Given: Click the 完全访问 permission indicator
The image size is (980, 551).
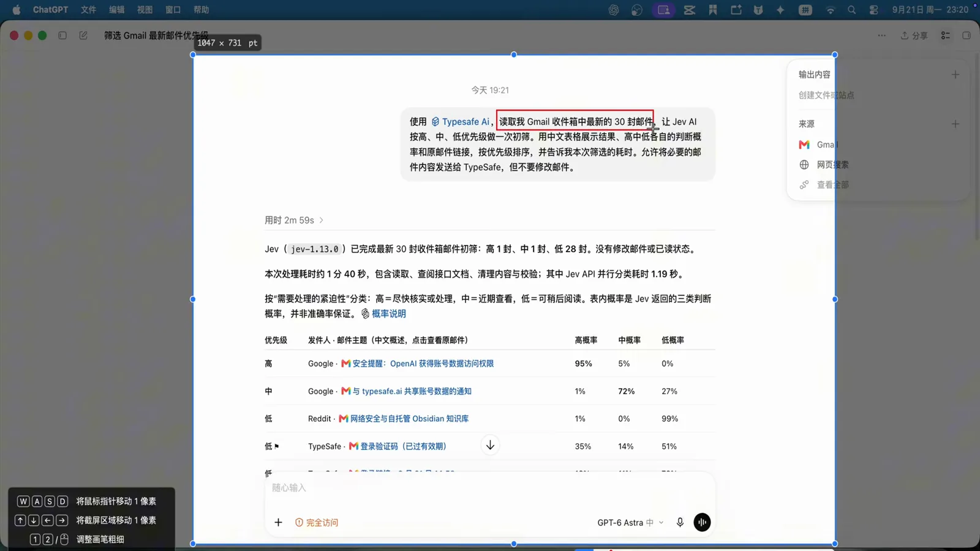Looking at the screenshot, I should 317,523.
